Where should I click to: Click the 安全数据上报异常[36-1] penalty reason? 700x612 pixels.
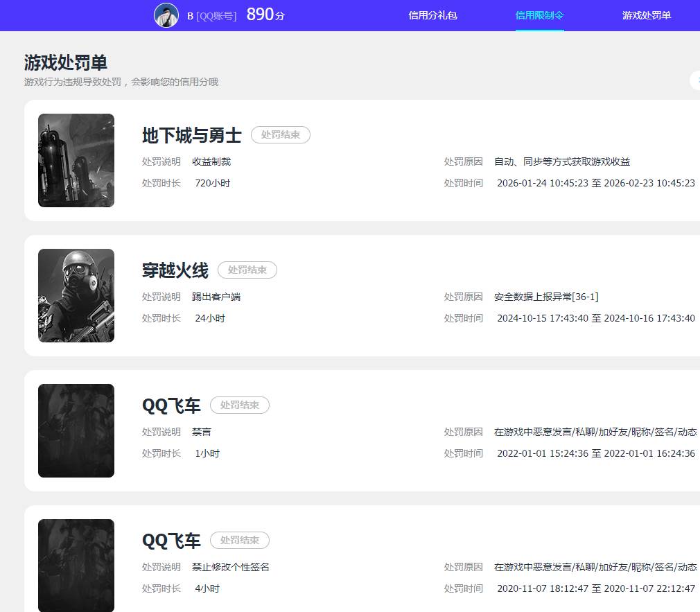tap(546, 297)
